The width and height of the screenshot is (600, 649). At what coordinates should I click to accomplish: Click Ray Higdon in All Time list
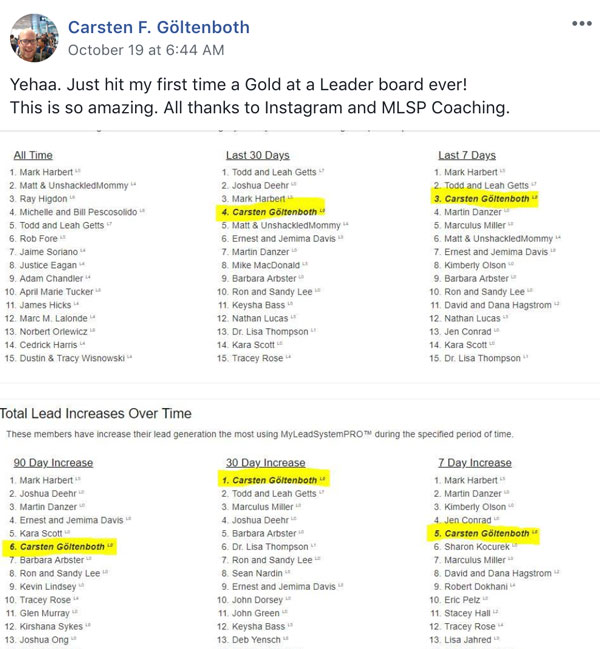pyautogui.click(x=43, y=199)
